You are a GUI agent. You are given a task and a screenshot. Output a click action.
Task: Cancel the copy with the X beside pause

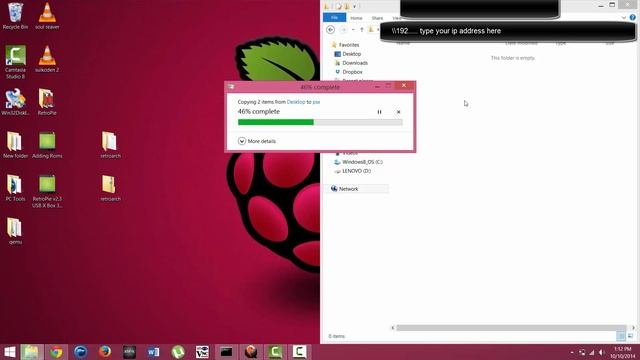tap(398, 112)
